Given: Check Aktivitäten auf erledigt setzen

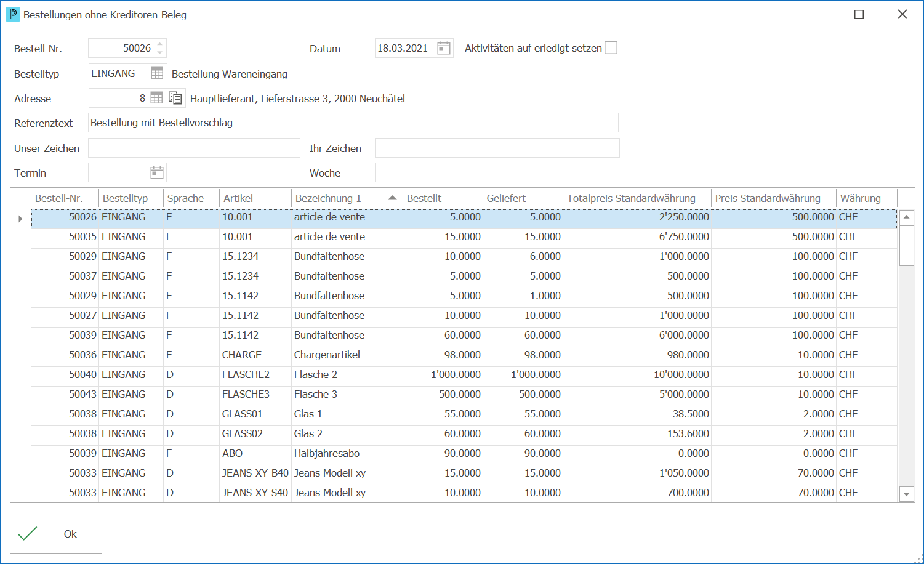Looking at the screenshot, I should pos(611,48).
